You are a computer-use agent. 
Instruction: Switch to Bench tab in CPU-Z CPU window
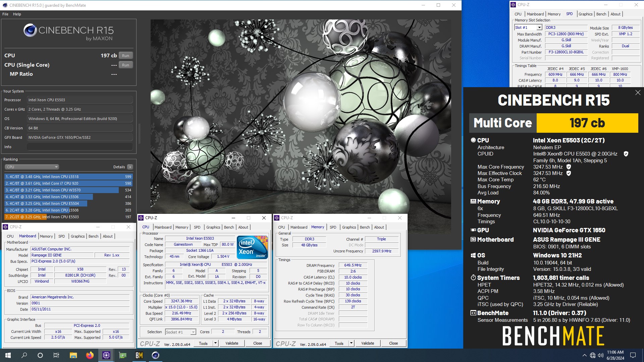pyautogui.click(x=229, y=227)
